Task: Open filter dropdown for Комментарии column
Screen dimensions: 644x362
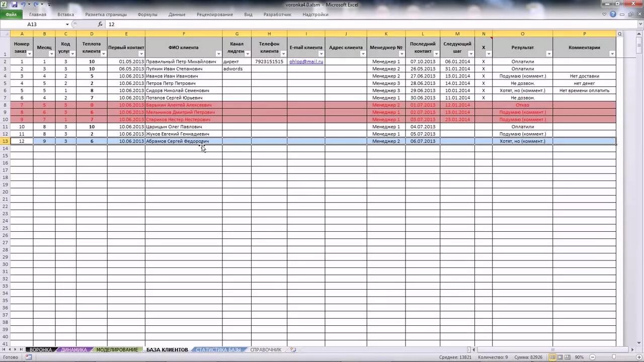Action: 612,54
